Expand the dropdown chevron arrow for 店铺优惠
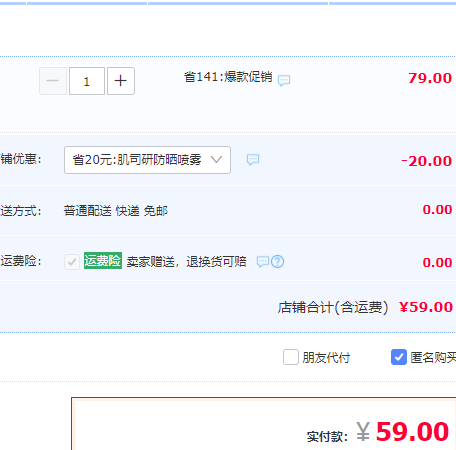Image resolution: width=456 pixels, height=450 pixels. 216,160
